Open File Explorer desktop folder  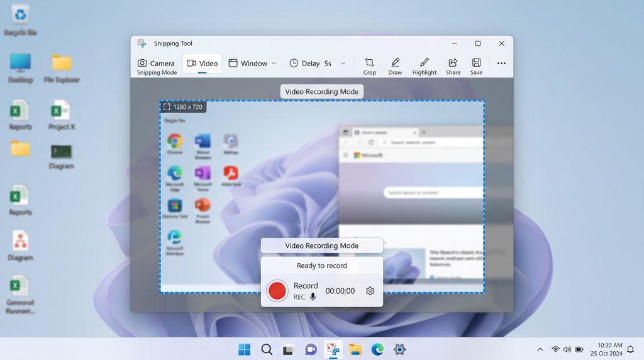point(62,68)
